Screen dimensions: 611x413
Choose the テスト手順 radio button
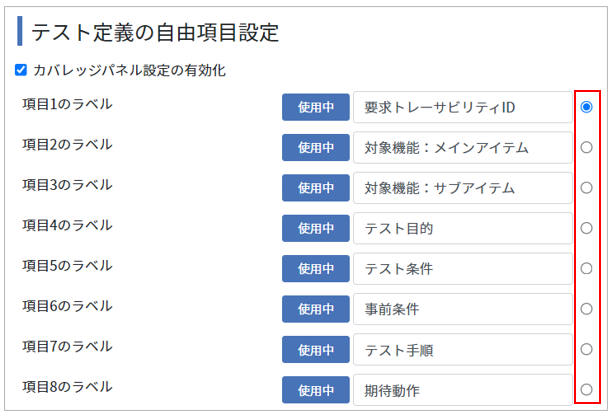(x=586, y=349)
